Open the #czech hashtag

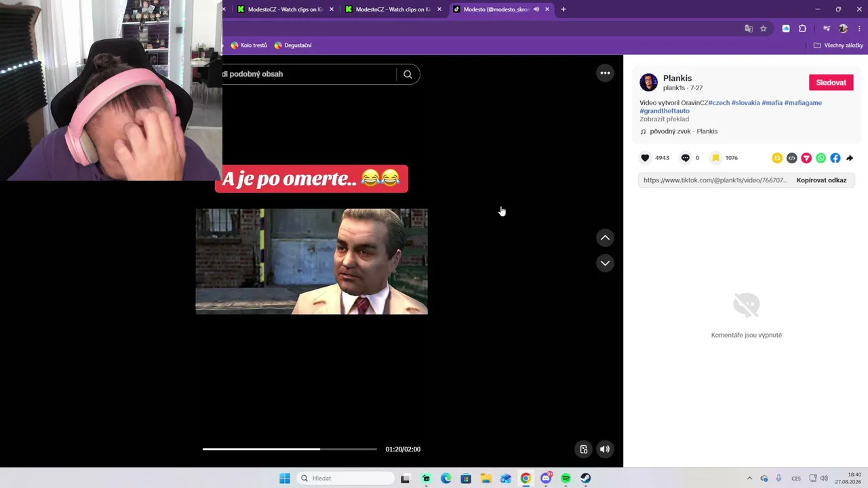point(719,103)
